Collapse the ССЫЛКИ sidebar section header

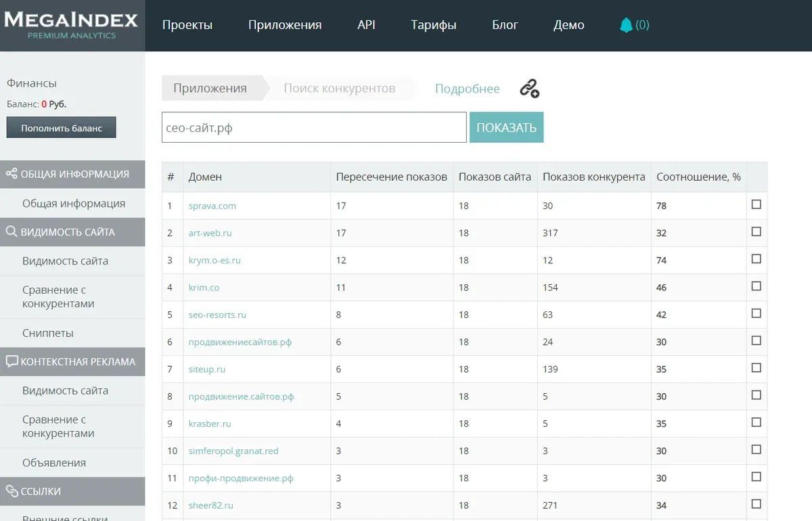pos(72,491)
